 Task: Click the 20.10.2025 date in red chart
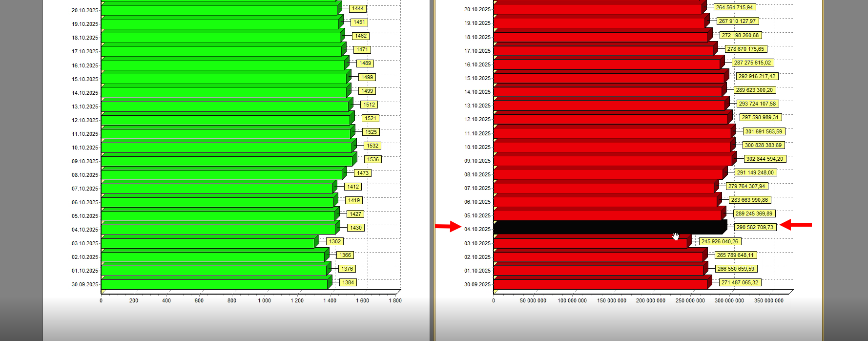coord(477,9)
